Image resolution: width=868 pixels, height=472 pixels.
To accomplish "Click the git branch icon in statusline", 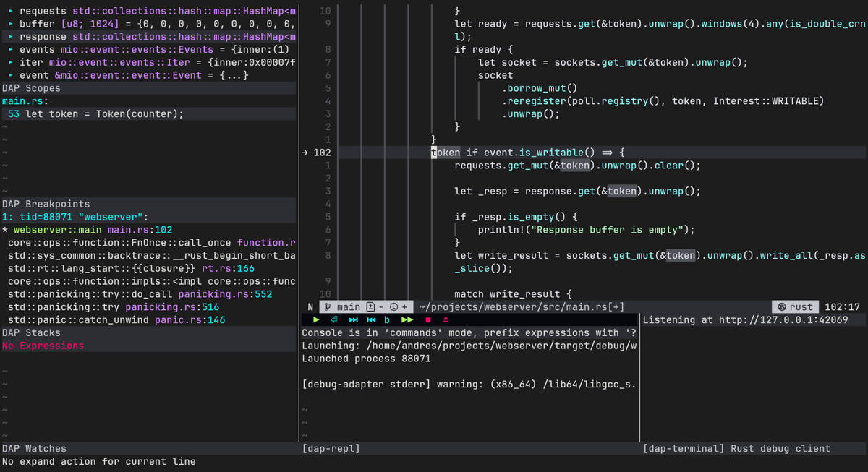I will [328, 307].
